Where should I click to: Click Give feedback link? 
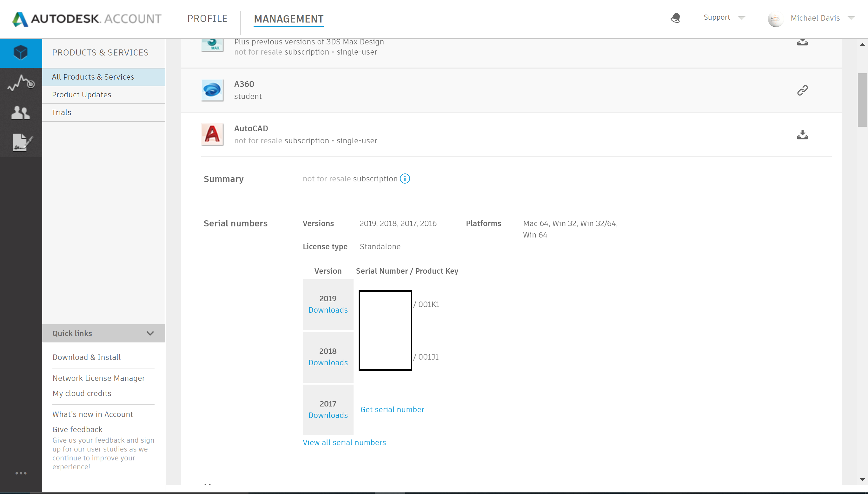[77, 430]
